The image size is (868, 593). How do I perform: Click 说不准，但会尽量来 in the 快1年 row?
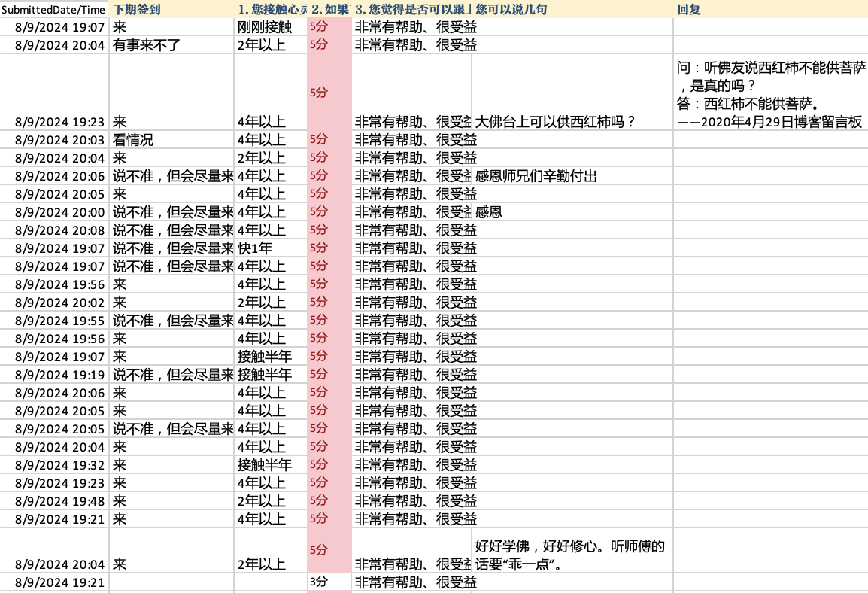click(x=173, y=248)
